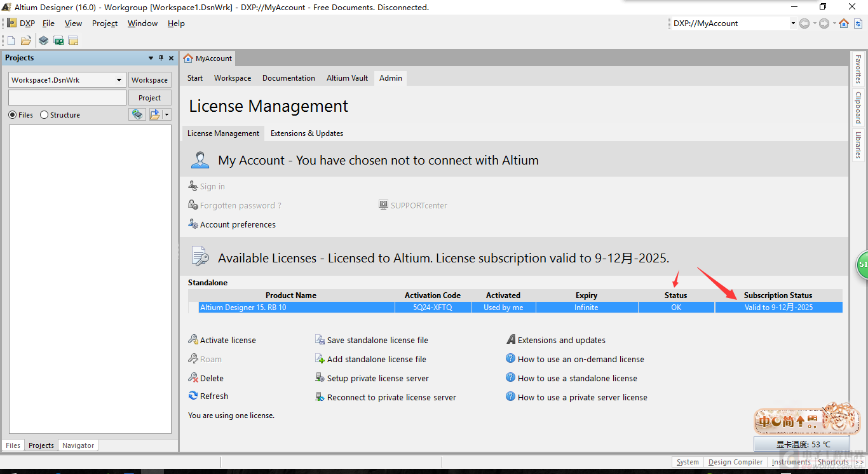This screenshot has height=474, width=868.
Task: Open the DXP://MyAccount address dropdown
Action: coord(792,24)
